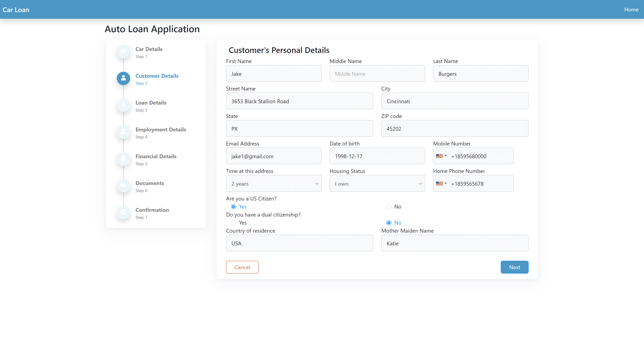Focus the Country of residence field
644x362 pixels.
[x=300, y=243]
